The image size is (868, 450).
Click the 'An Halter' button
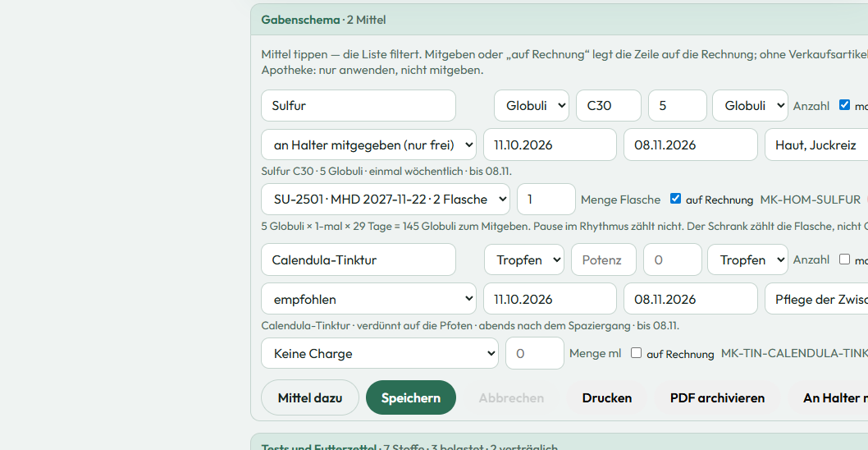tap(828, 397)
